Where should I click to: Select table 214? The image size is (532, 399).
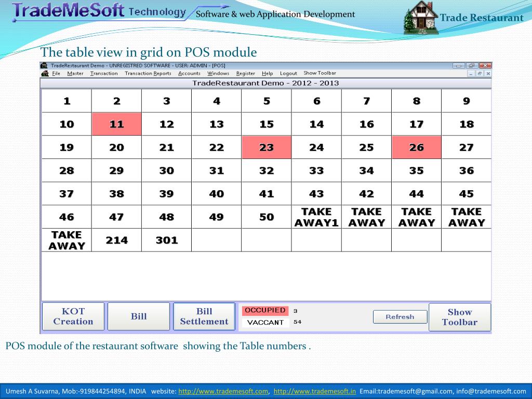pyautogui.click(x=117, y=240)
